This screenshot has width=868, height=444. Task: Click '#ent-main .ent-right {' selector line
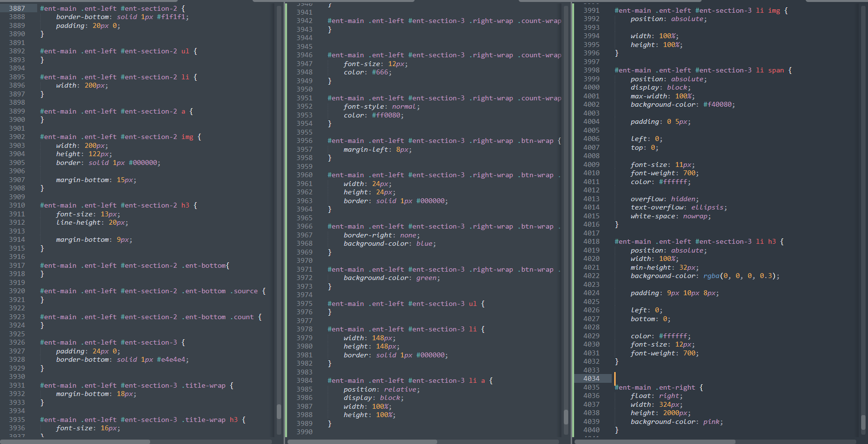659,388
